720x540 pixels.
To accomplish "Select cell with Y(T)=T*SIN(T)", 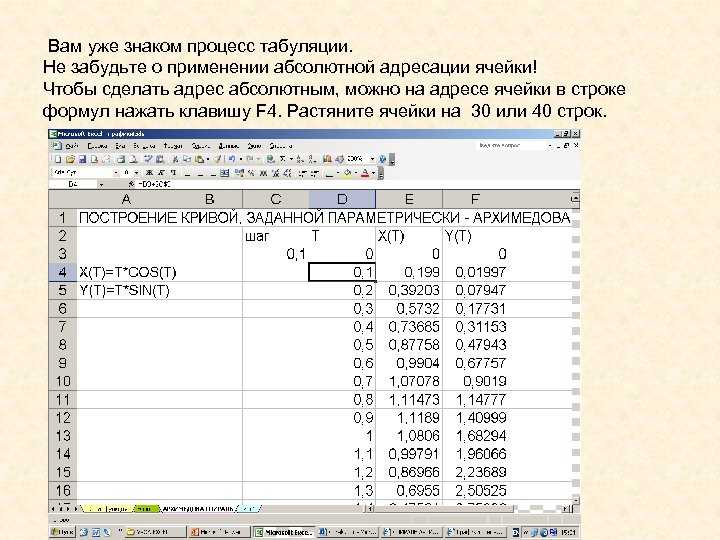I will click(124, 291).
